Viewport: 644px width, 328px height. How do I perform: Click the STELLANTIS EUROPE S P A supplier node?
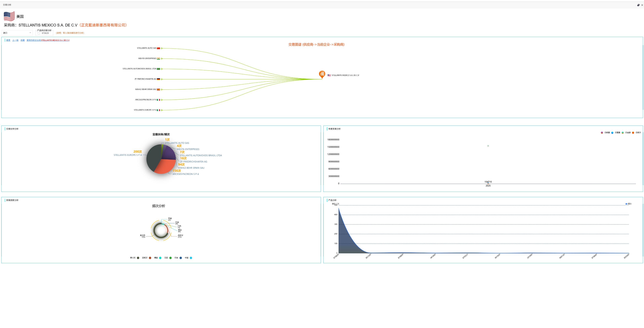(x=145, y=110)
